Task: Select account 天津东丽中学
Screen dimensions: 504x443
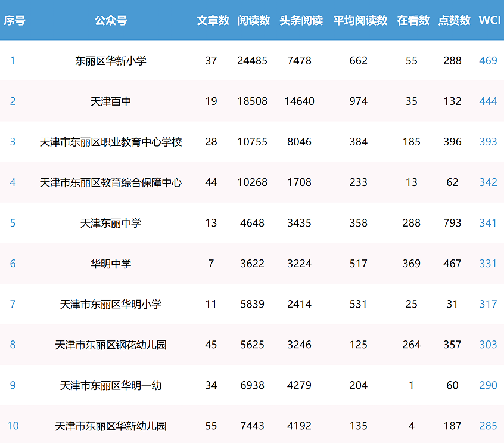Action: [111, 223]
